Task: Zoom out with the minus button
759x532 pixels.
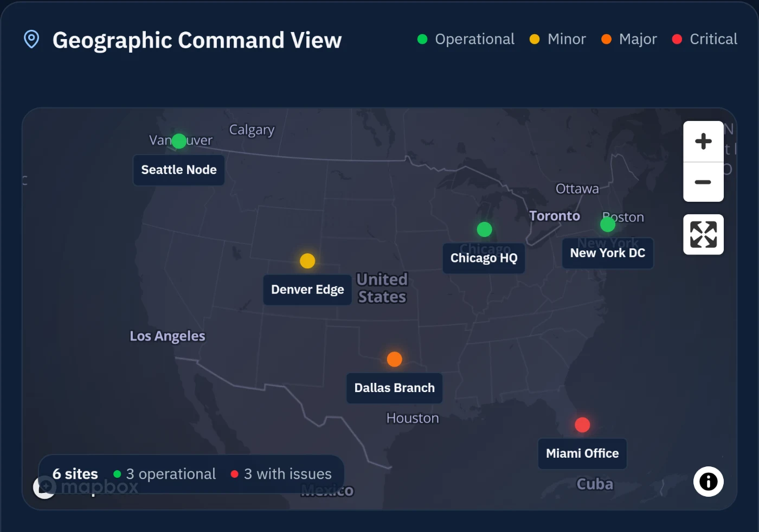Action: pos(703,182)
